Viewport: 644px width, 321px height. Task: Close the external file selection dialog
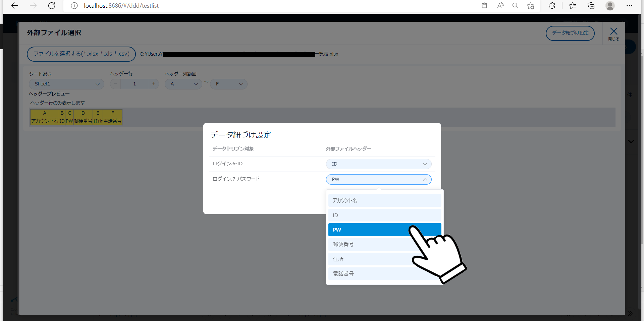613,34
